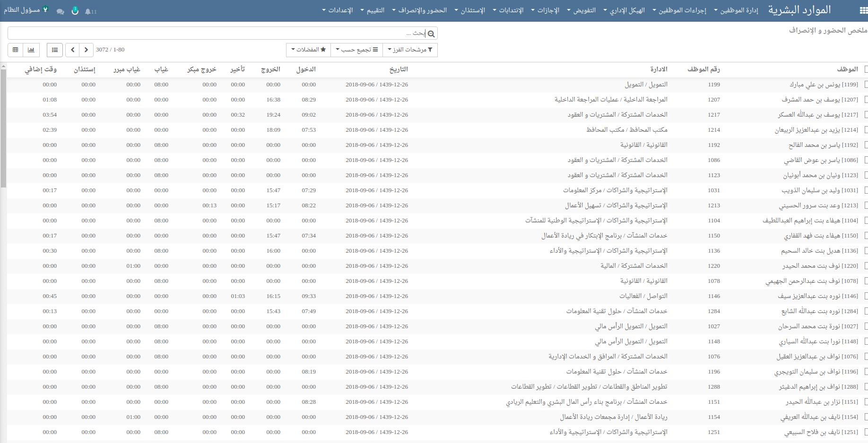
Task: Expand the مرشحات الفرز filters dropdown
Action: coord(409,50)
